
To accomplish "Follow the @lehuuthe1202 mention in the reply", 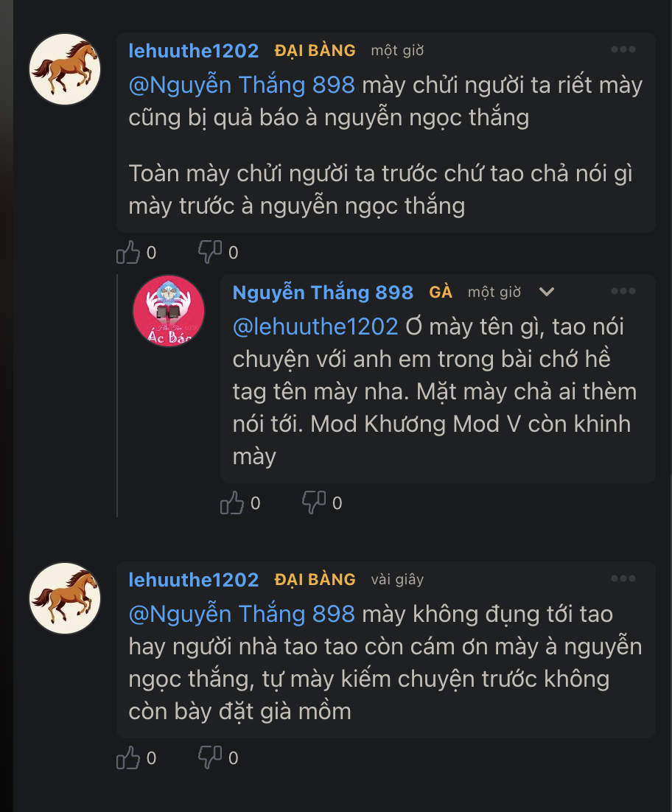I will point(315,326).
